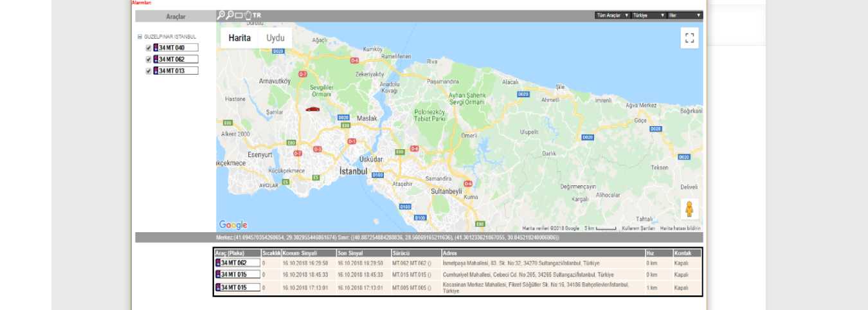Screen dimensions: 868x310
Task: Uncheck vehicle 34 MT 062 in tree
Action: pos(149,59)
